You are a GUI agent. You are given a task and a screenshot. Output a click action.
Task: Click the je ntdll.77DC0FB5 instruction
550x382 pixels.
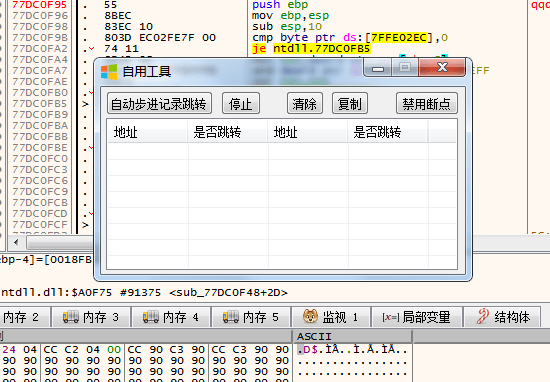[311, 48]
